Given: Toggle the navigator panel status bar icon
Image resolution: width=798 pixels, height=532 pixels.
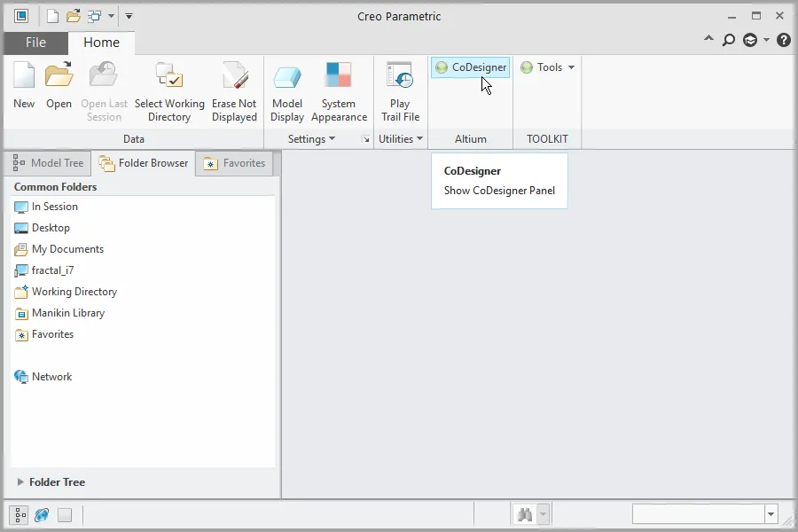Looking at the screenshot, I should point(20,515).
